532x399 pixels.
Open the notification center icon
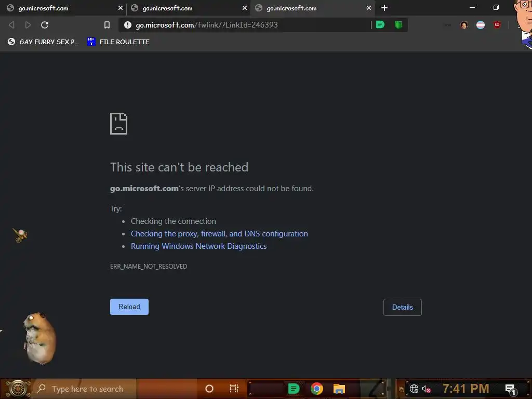[510, 389]
